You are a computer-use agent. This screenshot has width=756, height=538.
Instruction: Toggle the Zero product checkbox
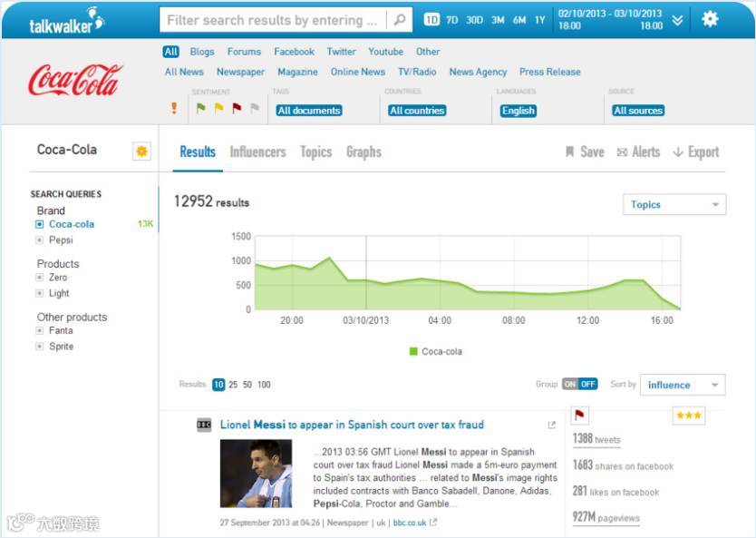40,278
